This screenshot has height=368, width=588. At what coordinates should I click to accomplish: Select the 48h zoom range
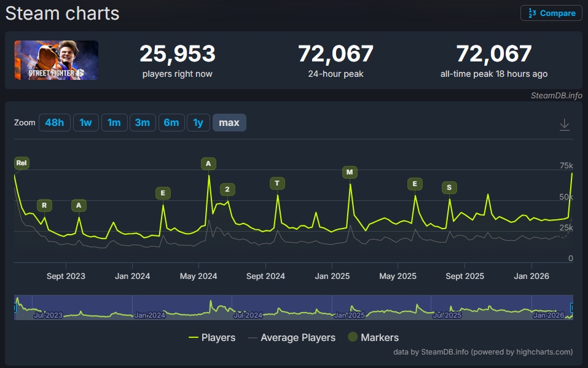[x=54, y=123]
